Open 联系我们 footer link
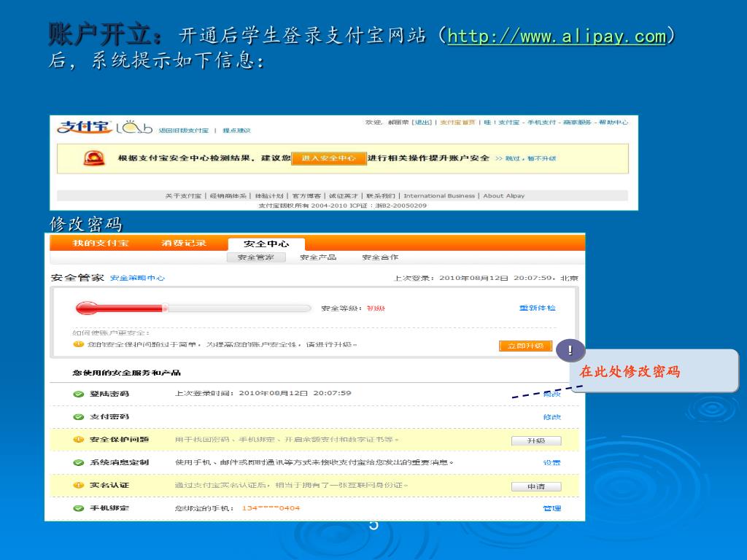This screenshot has height=560, width=747. tap(381, 195)
